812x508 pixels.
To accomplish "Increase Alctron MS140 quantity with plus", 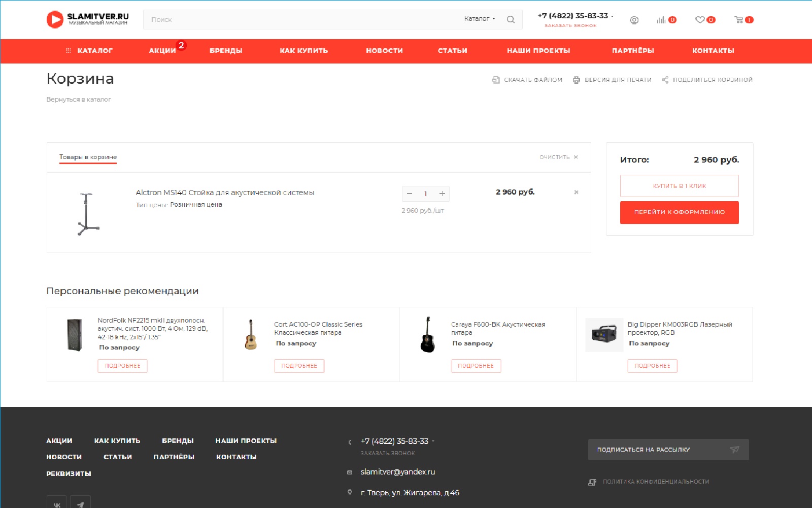I will [x=442, y=194].
